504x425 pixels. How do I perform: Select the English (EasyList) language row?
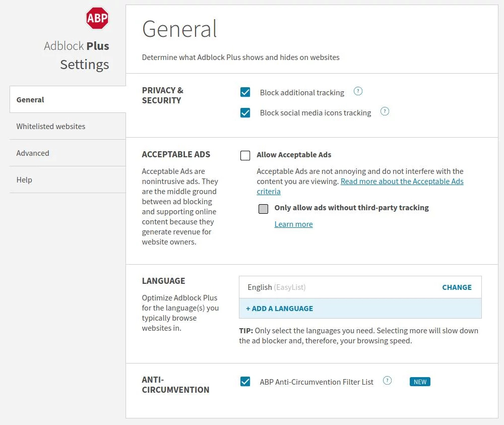click(276, 287)
